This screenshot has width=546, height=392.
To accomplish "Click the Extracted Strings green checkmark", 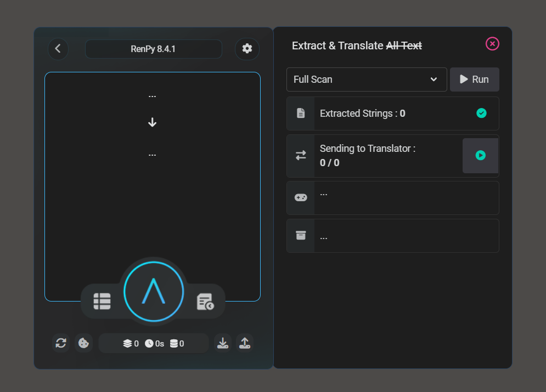I will click(481, 113).
